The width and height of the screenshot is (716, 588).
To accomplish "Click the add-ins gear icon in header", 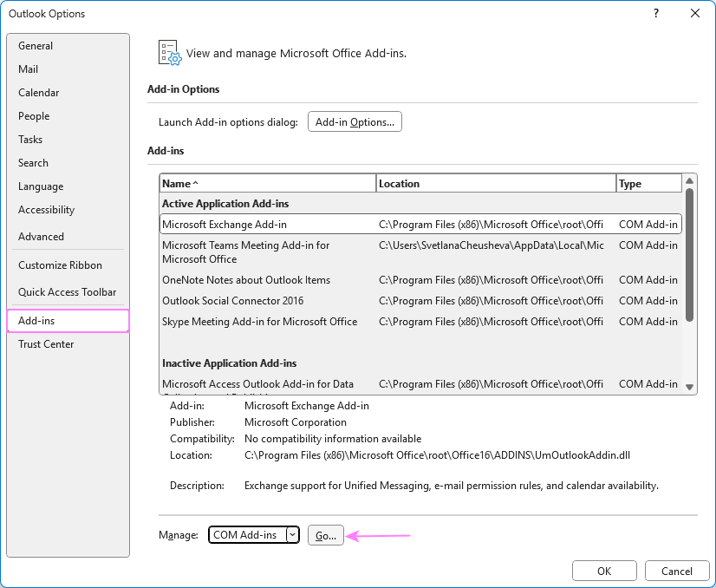I will click(170, 53).
